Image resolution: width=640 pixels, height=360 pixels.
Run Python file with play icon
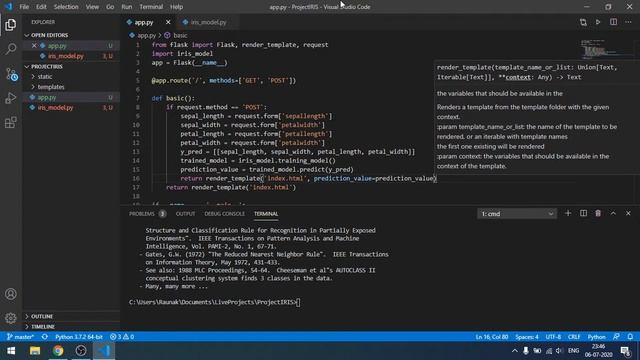(x=598, y=22)
